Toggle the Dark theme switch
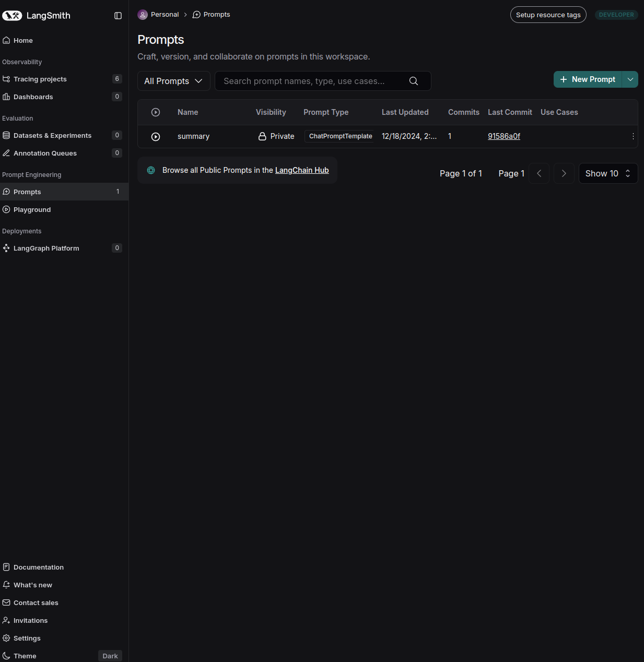The height and width of the screenshot is (662, 644). coord(110,656)
